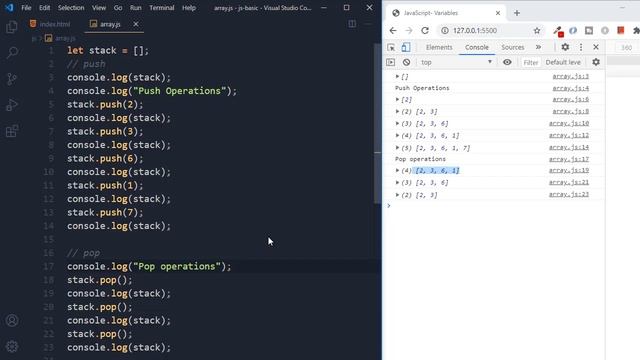Open a new Chrome tab
This screenshot has width=640, height=360.
517,13
